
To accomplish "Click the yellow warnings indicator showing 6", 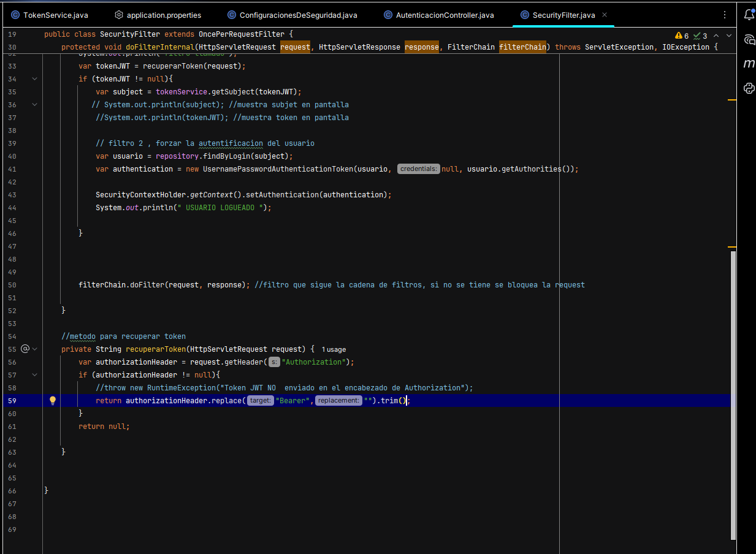I will pyautogui.click(x=682, y=36).
